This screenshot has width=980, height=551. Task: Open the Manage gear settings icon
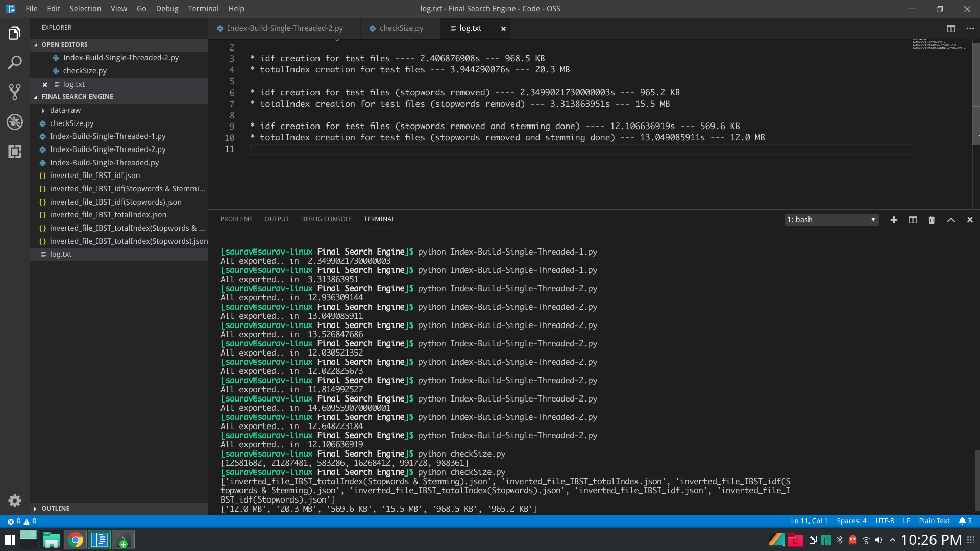point(15,500)
